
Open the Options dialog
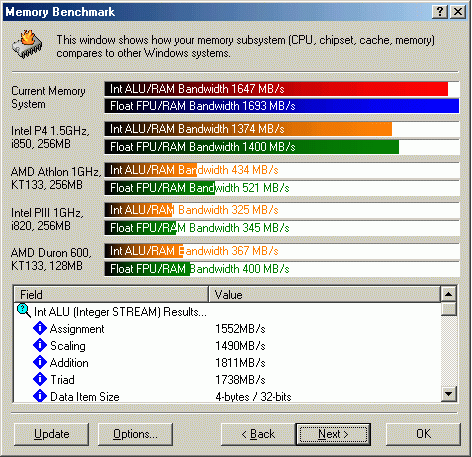click(135, 434)
